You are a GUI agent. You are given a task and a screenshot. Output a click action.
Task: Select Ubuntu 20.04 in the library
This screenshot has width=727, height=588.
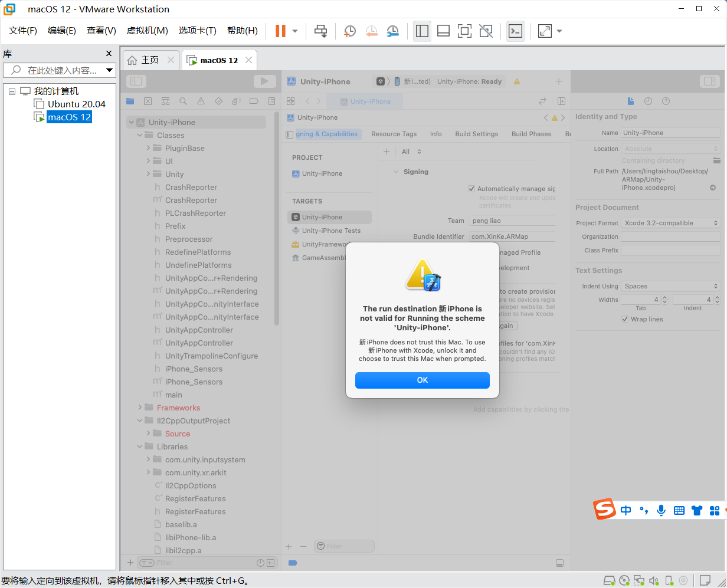[x=76, y=104]
